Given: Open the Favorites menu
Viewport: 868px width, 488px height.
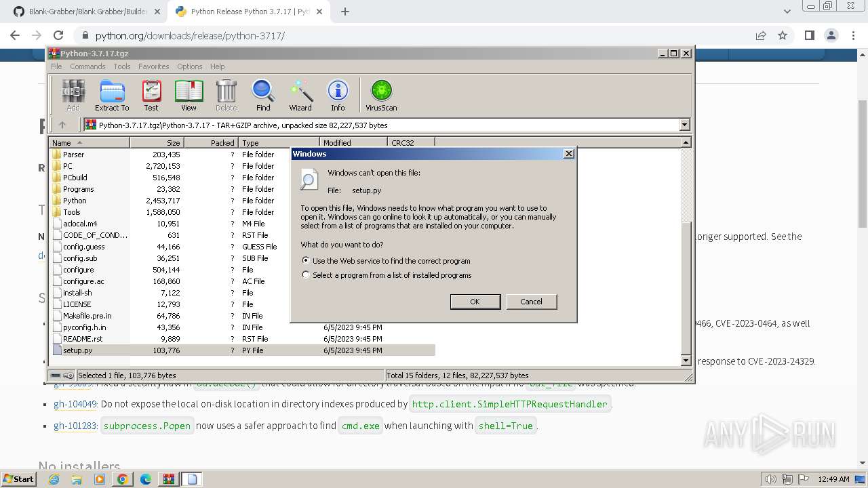Looking at the screenshot, I should (x=154, y=66).
